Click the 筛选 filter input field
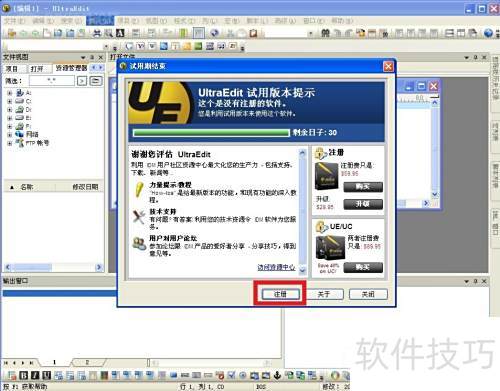 pyautogui.click(x=52, y=81)
